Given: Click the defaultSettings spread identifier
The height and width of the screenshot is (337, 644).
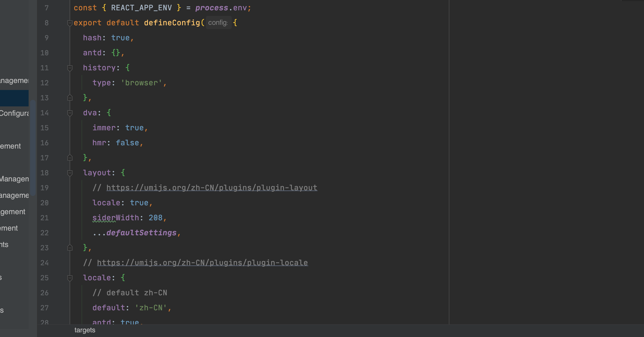Looking at the screenshot, I should point(141,232).
